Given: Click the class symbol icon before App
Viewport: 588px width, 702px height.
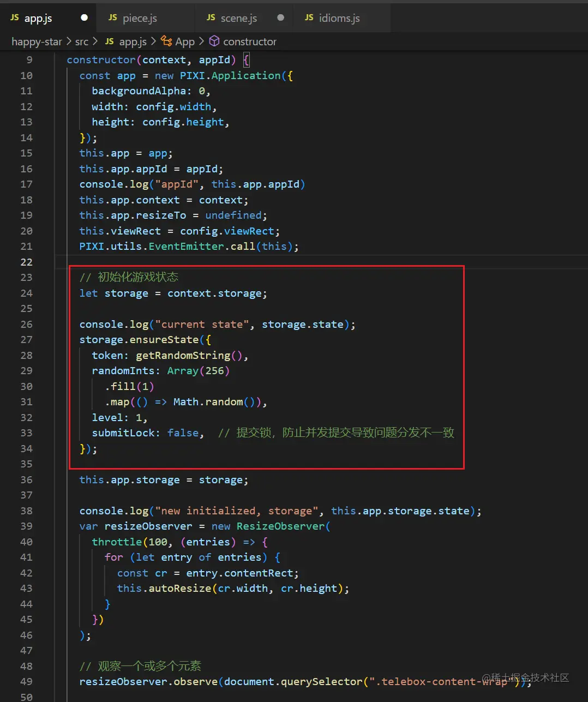Looking at the screenshot, I should 166,41.
